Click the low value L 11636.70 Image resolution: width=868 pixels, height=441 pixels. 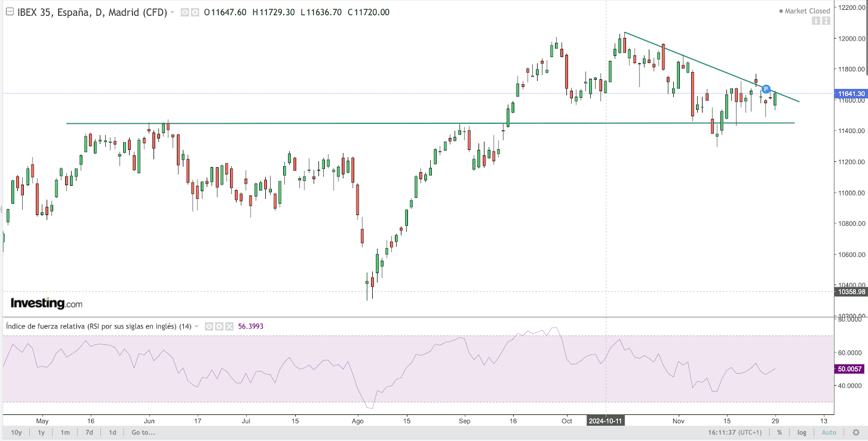(321, 12)
